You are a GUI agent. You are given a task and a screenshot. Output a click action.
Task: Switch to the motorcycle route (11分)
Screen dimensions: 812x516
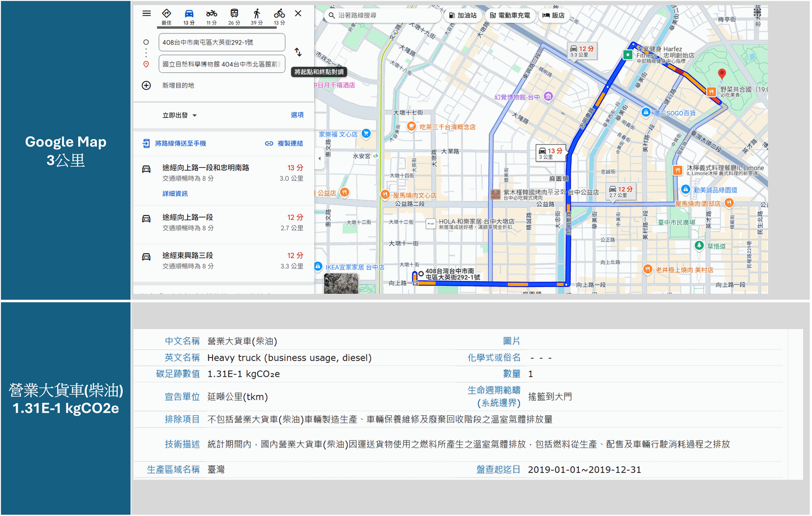point(212,14)
